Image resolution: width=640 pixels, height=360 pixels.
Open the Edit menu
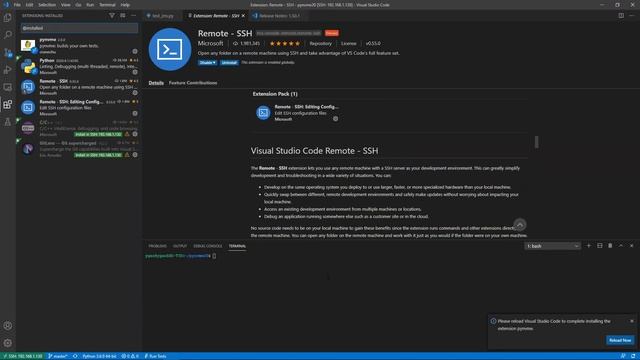click(29, 5)
